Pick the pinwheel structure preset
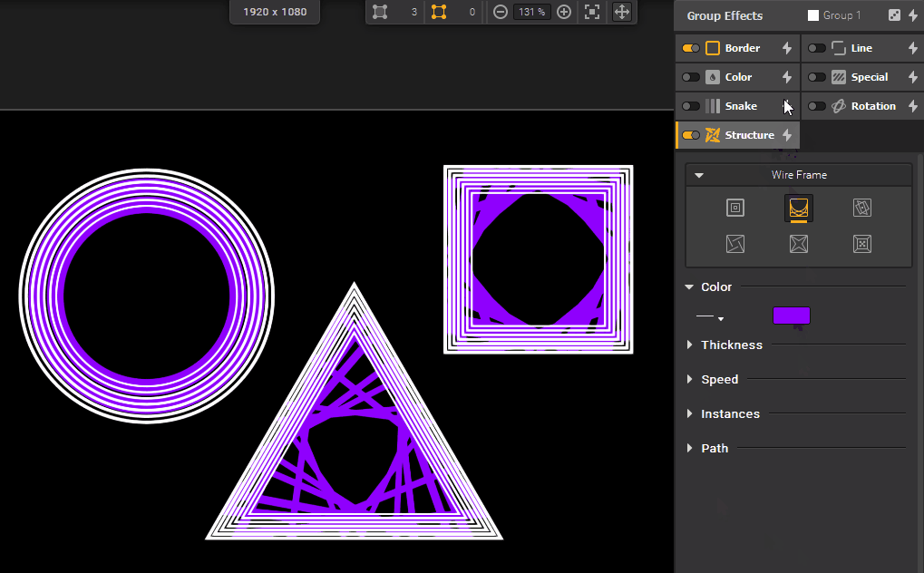The image size is (924, 573). coord(735,244)
